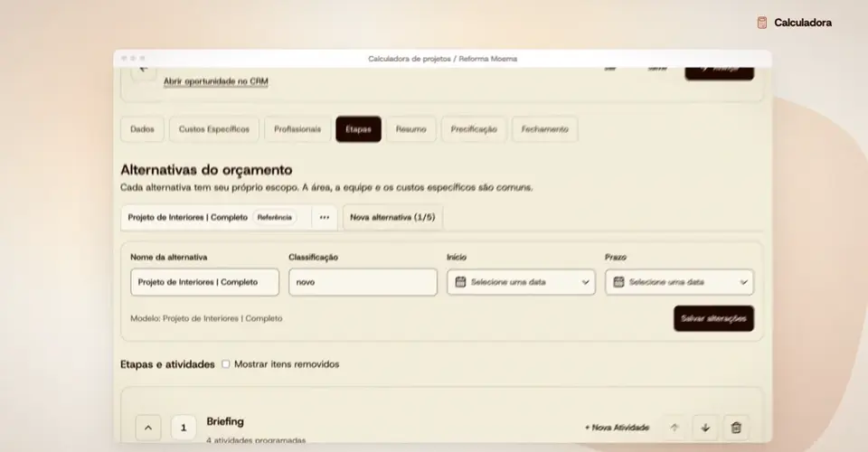Switch to the Resumo tab

click(410, 129)
